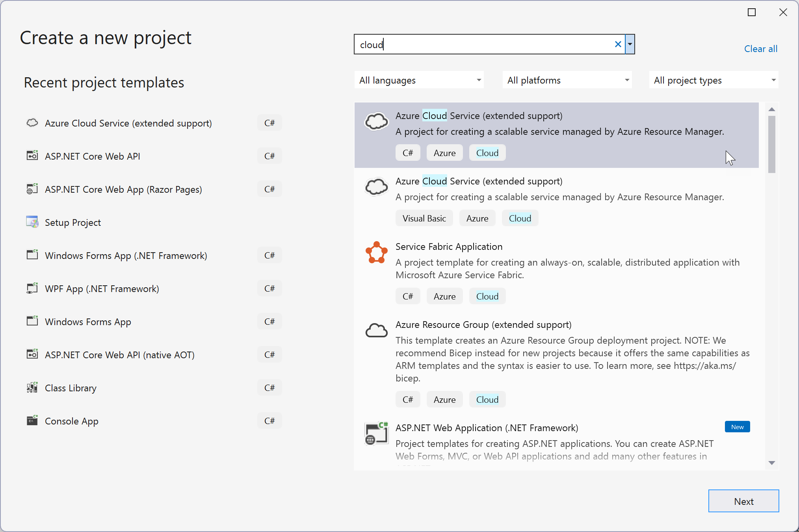The height and width of the screenshot is (532, 799).
Task: Click the Windows Forms App .NET Framework icon
Action: click(x=32, y=255)
